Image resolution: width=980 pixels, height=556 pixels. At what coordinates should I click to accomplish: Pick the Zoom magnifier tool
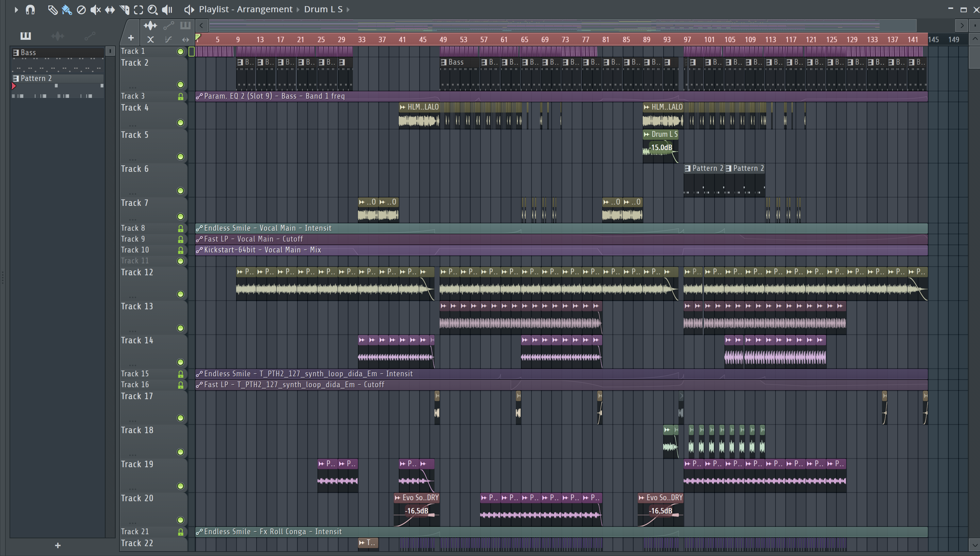(153, 10)
